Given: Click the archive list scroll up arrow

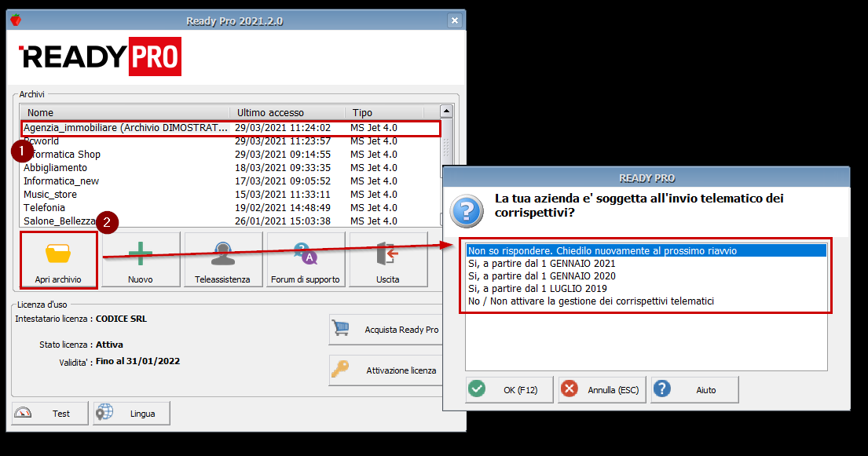Looking at the screenshot, I should (446, 111).
